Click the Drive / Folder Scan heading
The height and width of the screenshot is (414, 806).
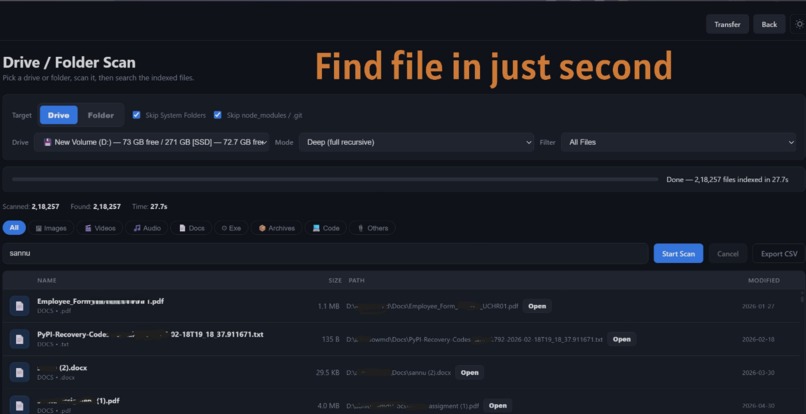tap(69, 63)
